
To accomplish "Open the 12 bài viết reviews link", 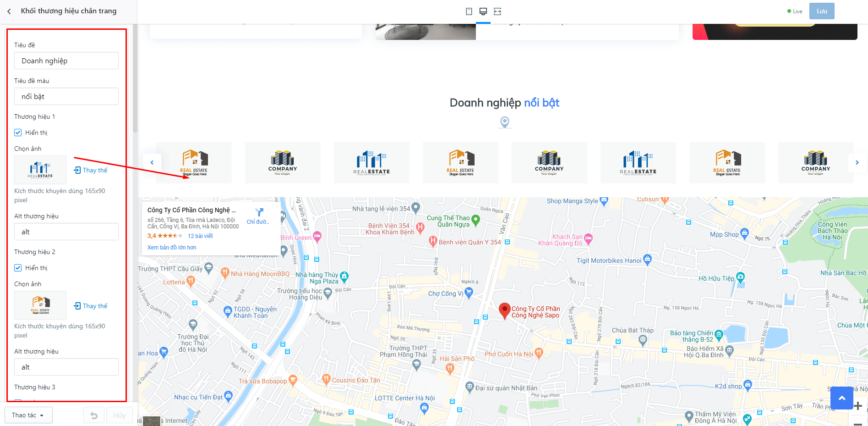I will click(200, 236).
